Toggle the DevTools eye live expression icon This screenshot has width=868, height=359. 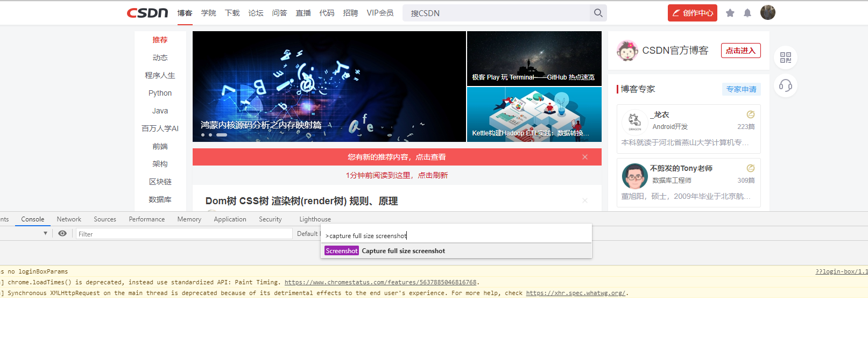62,233
